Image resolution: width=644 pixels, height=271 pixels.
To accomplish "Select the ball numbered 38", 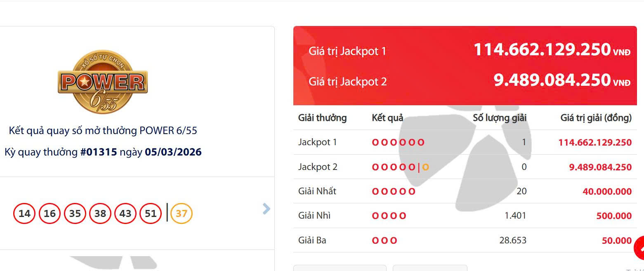I will (100, 213).
